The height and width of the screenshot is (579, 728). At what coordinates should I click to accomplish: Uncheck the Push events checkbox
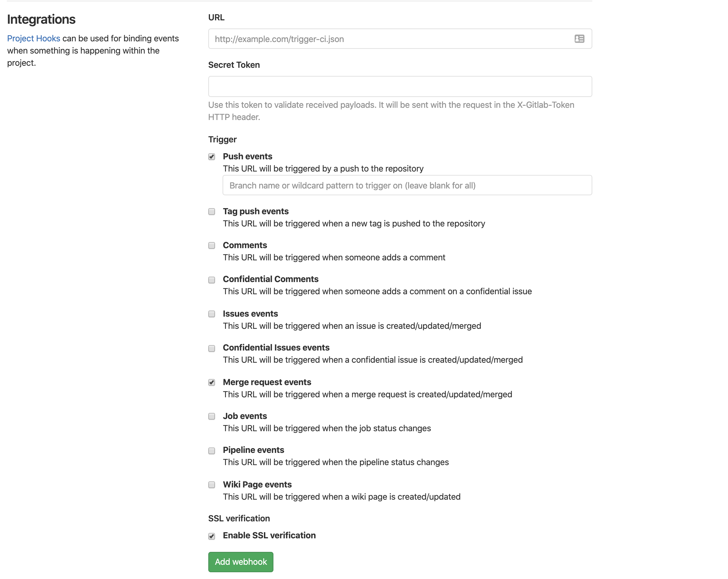coord(212,157)
